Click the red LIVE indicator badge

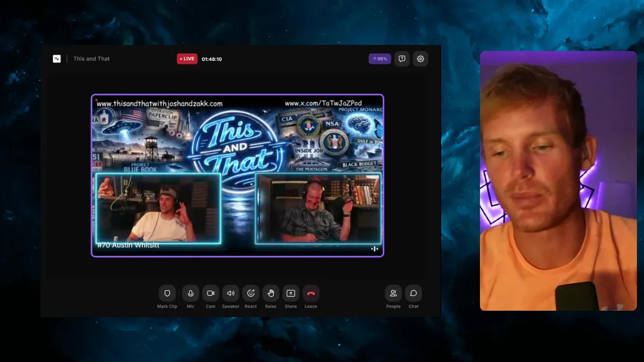[187, 59]
